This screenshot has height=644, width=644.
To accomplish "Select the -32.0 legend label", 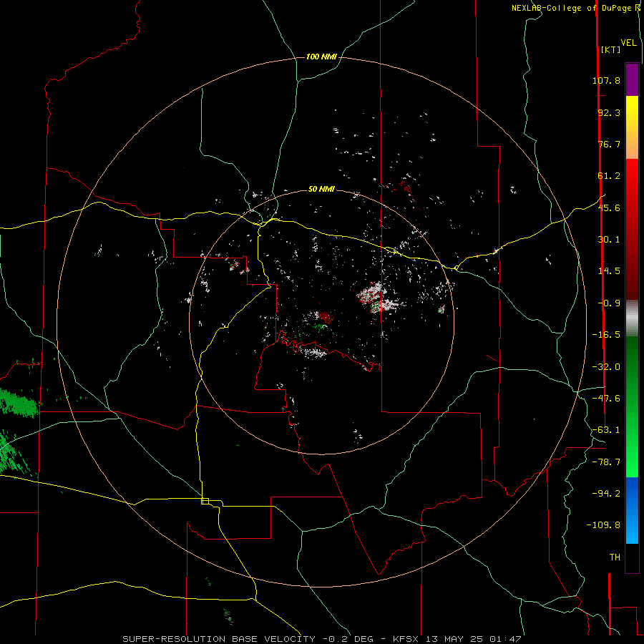I will pos(606,367).
